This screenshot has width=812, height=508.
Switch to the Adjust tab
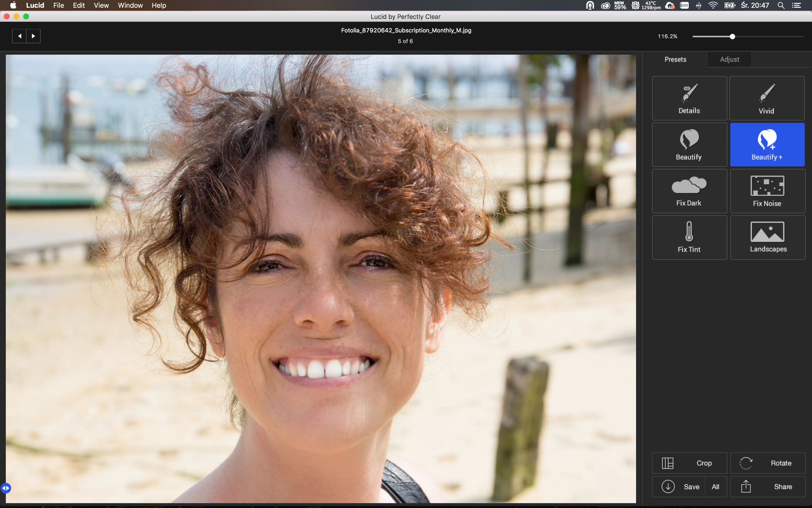729,59
